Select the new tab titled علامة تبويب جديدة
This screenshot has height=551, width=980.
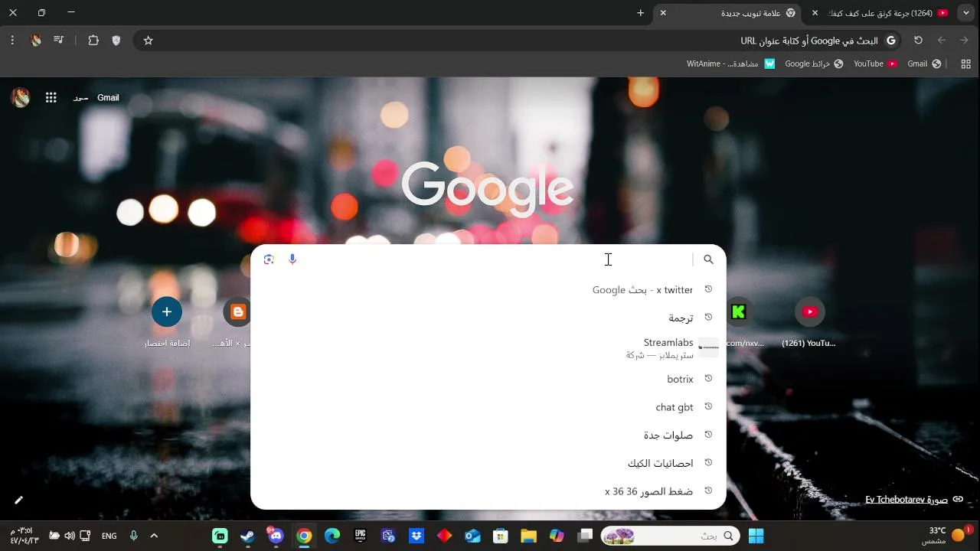(727, 13)
